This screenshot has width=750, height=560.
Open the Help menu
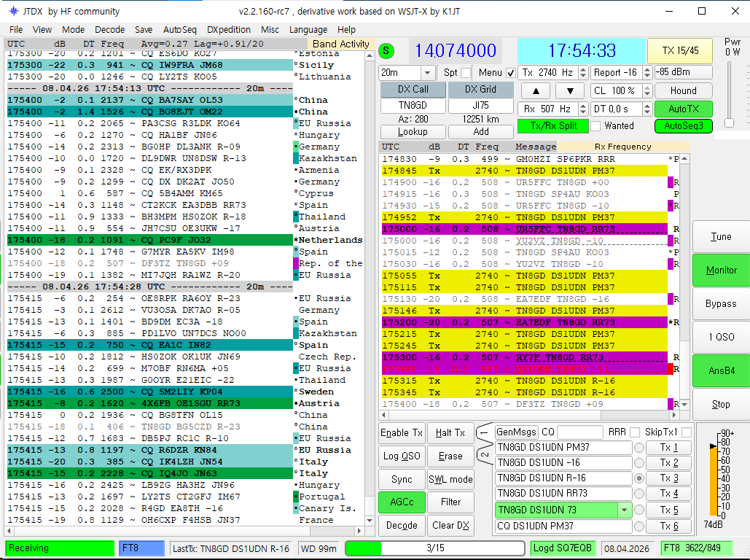[x=346, y=30]
